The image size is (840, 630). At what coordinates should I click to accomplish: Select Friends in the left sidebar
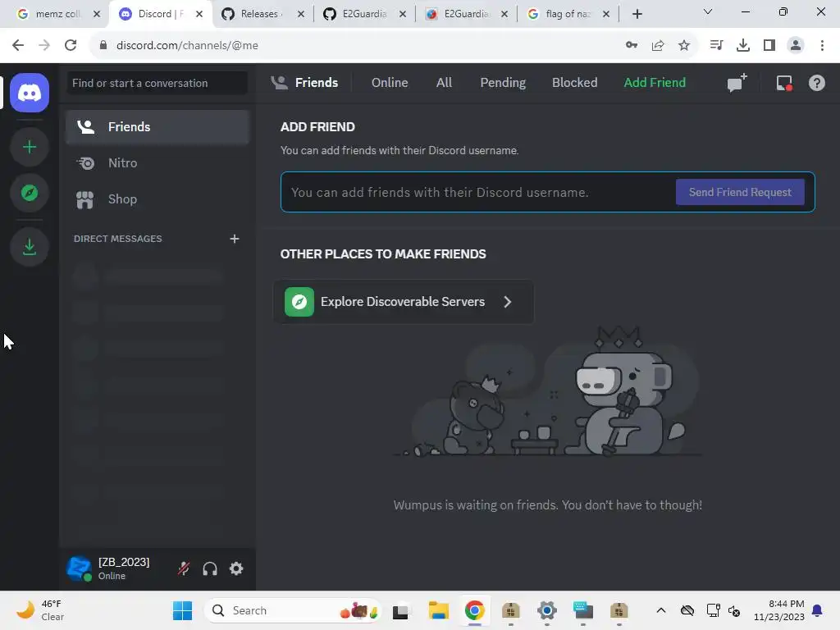pyautogui.click(x=157, y=127)
